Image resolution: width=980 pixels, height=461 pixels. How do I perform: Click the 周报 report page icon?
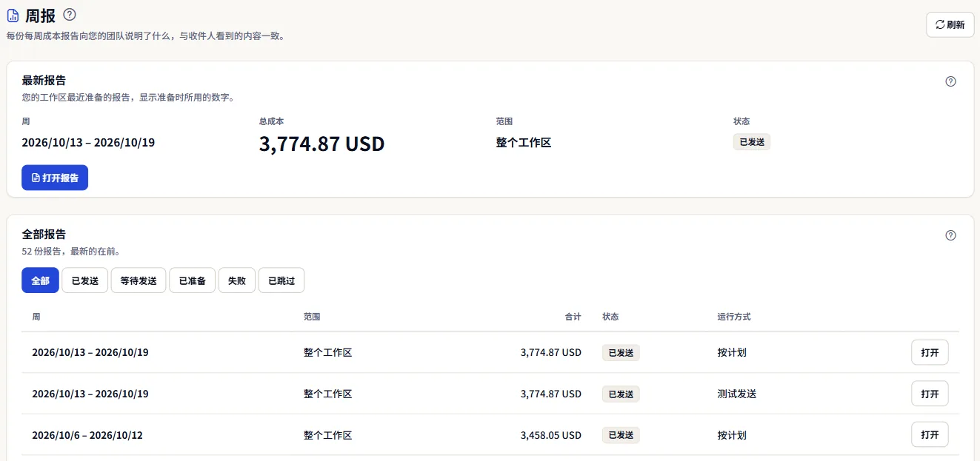13,16
